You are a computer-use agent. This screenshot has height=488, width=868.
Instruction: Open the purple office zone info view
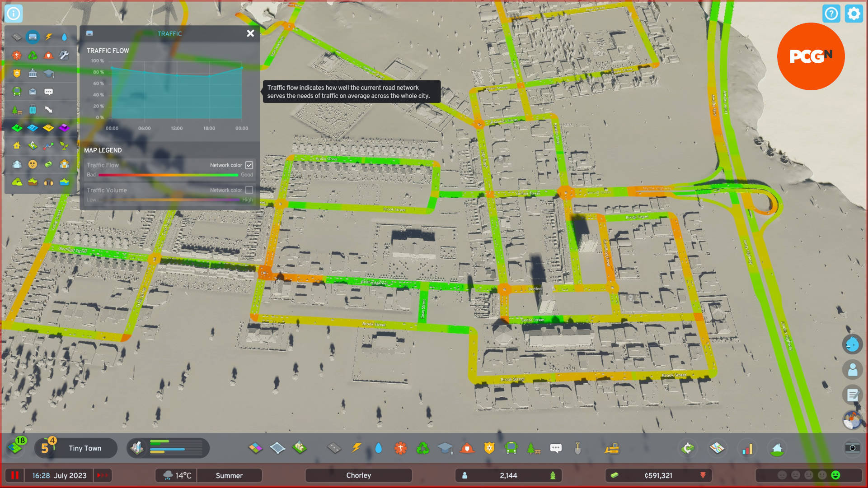point(64,128)
